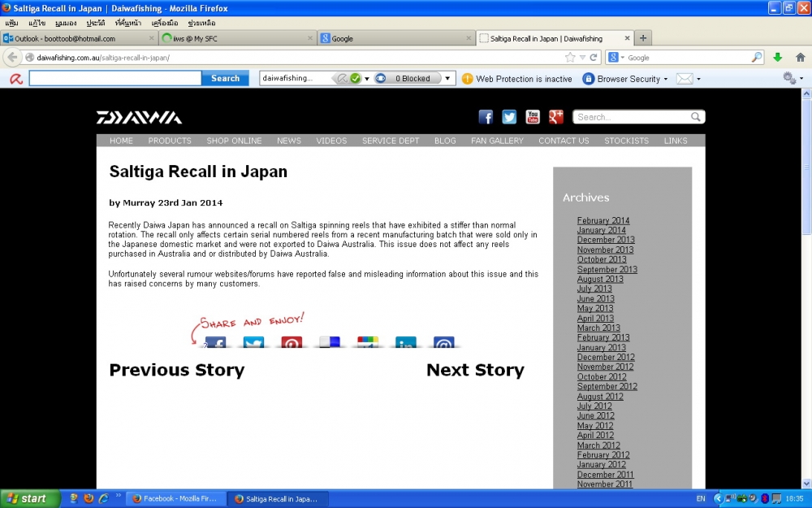The image size is (812, 508).
Task: Open the June 2013 archive link
Action: 595,298
